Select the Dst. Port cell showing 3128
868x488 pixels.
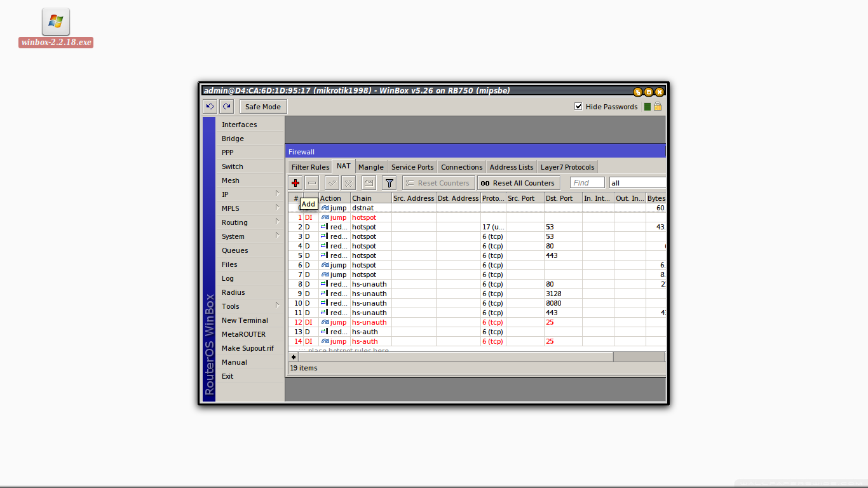tap(563, 294)
